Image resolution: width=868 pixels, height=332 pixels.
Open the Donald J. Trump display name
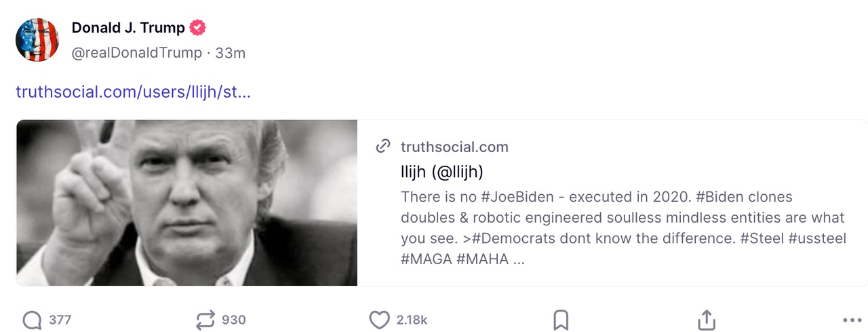tap(128, 28)
